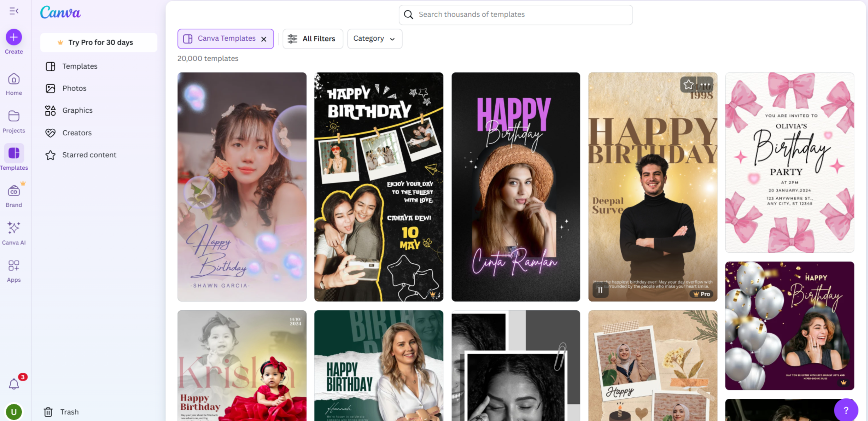Image resolution: width=868 pixels, height=421 pixels.
Task: Open help via the question mark button
Action: (x=847, y=410)
